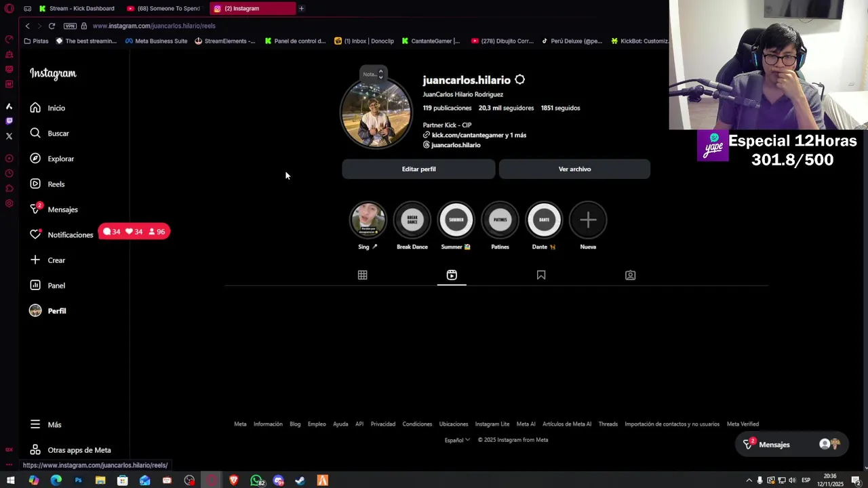Open the 119 publicaciones count

tap(447, 108)
